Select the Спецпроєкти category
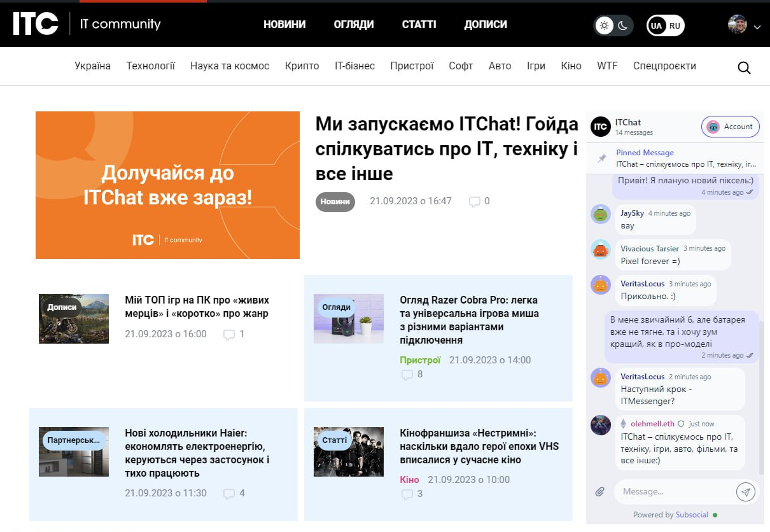 click(x=664, y=66)
